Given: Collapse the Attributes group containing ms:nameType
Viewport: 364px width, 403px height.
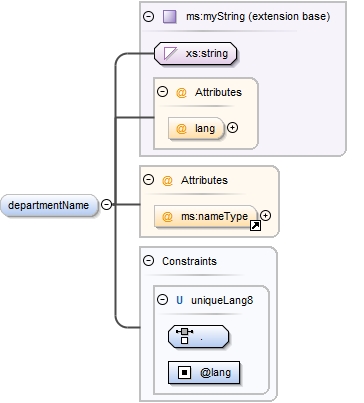Looking at the screenshot, I should pos(148,180).
